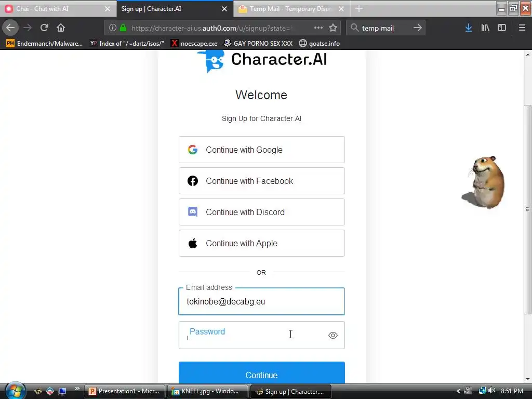This screenshot has width=532, height=399.
Task: Open the downloads panel
Action: [x=469, y=28]
